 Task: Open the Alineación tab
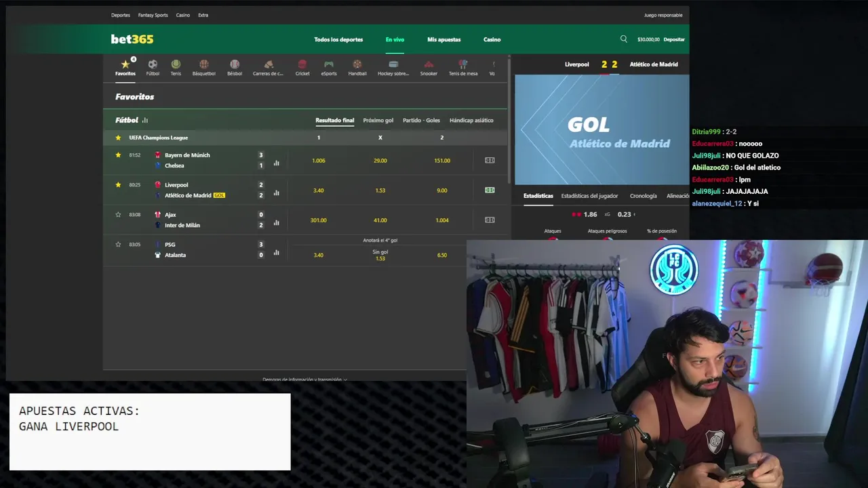677,196
